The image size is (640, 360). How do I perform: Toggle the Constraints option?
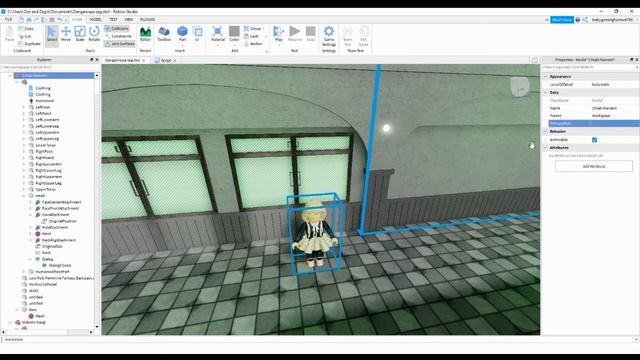pyautogui.click(x=118, y=36)
